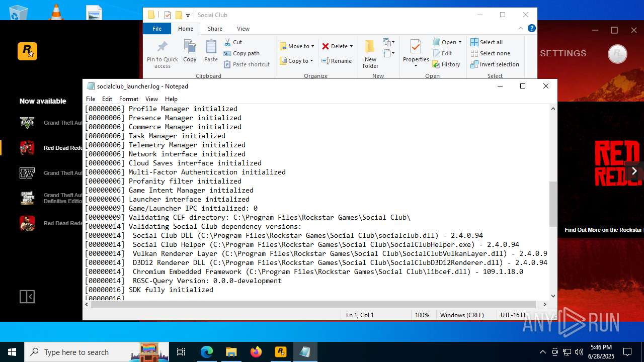The image size is (644, 362).
Task: Open Notepad View menu
Action: click(151, 99)
